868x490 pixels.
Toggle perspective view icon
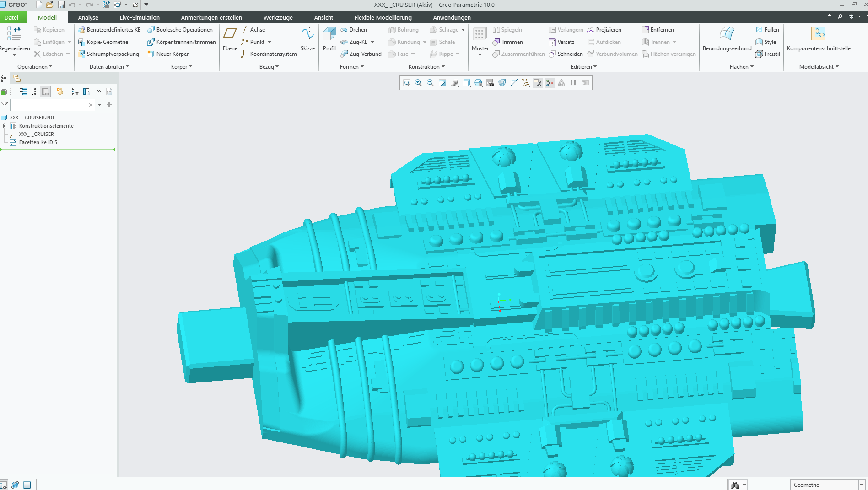(502, 83)
